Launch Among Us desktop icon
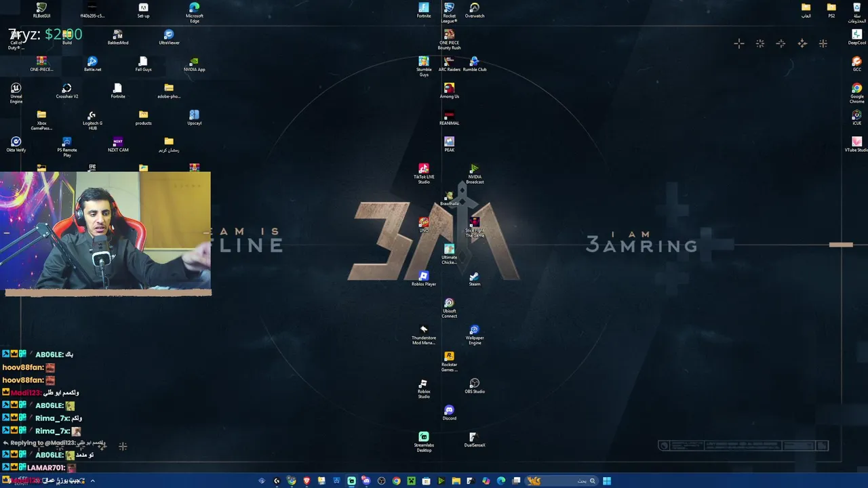Image resolution: width=868 pixels, height=488 pixels. (449, 91)
